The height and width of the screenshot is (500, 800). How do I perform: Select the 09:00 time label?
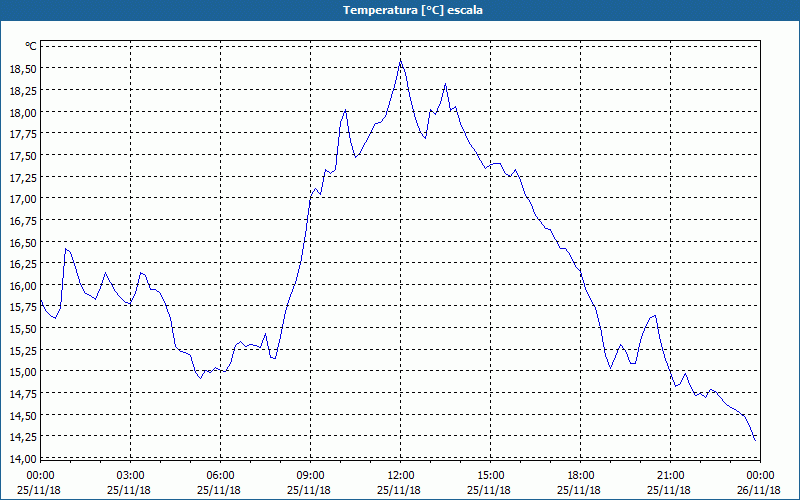pyautogui.click(x=311, y=476)
